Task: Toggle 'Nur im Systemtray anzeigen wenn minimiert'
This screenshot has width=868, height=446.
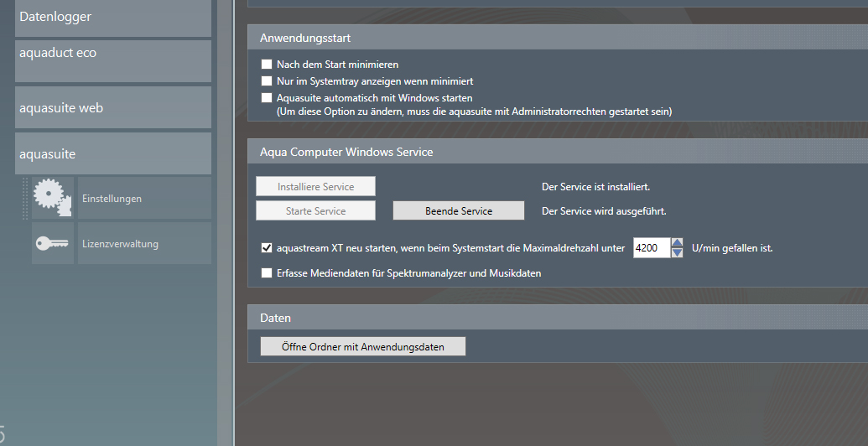Action: (x=267, y=81)
